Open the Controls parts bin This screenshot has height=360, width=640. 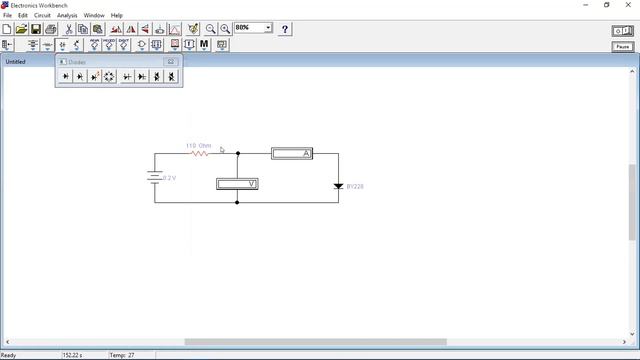[x=189, y=45]
